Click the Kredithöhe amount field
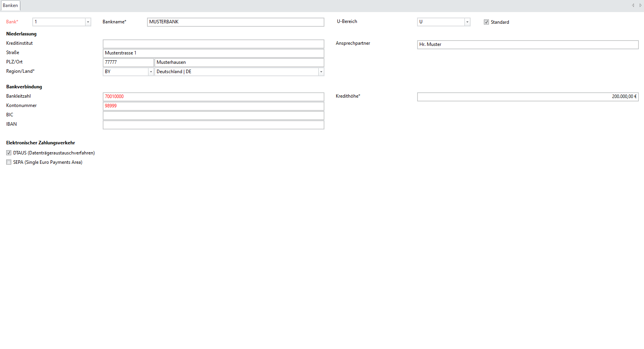644x349 pixels. [x=527, y=97]
